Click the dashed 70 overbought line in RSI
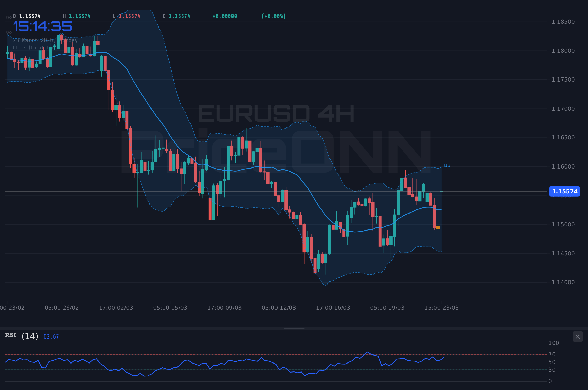The height and width of the screenshot is (390, 588). [x=257, y=354]
